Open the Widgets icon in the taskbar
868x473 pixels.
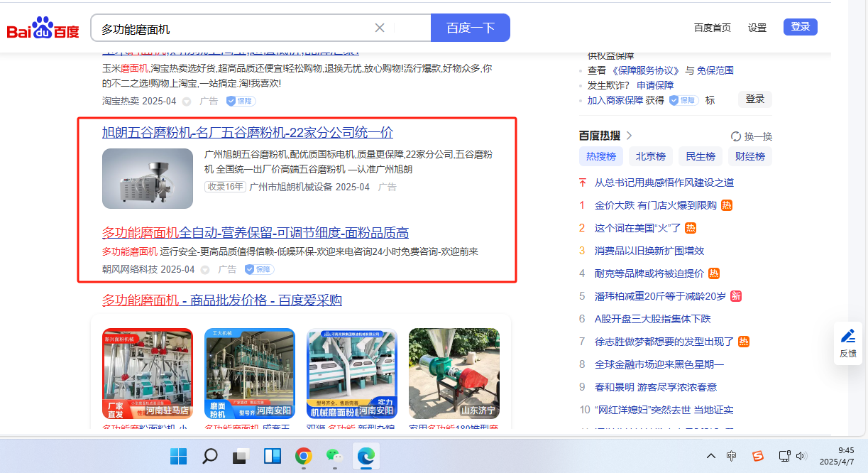point(273,456)
